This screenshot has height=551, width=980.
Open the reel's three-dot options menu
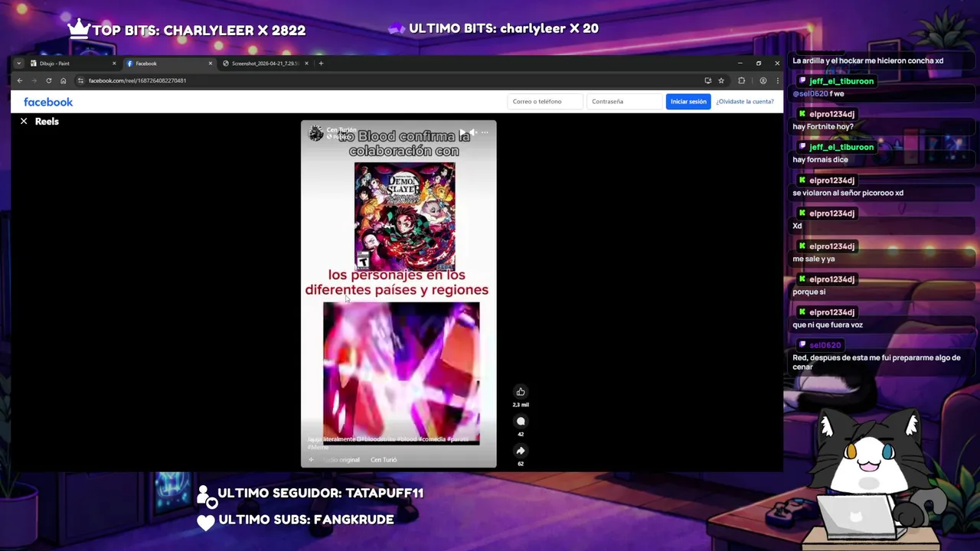485,132
